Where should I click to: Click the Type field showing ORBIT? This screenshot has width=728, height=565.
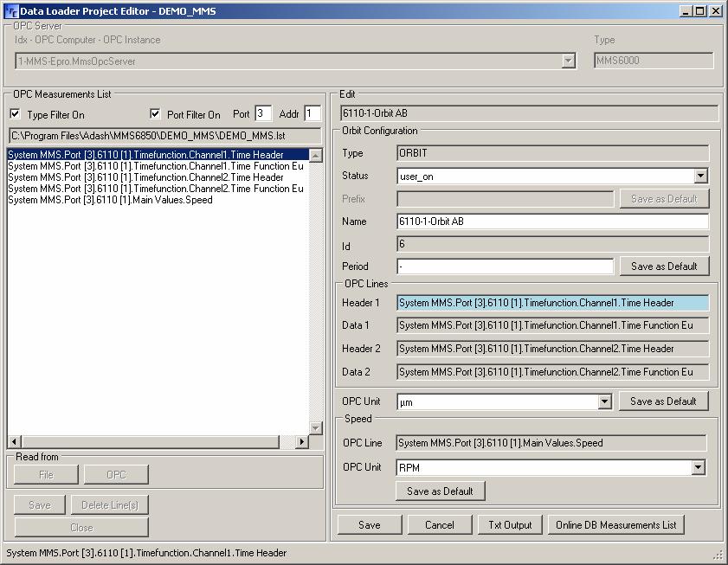point(552,153)
